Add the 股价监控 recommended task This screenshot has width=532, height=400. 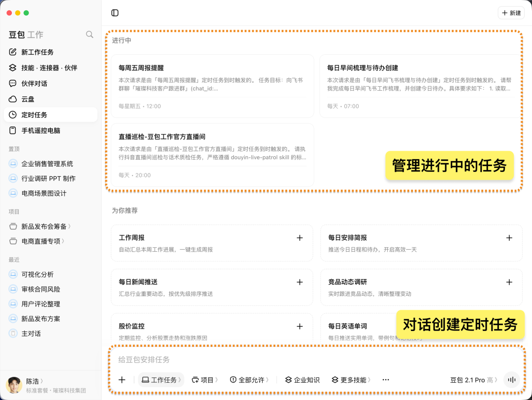(299, 327)
